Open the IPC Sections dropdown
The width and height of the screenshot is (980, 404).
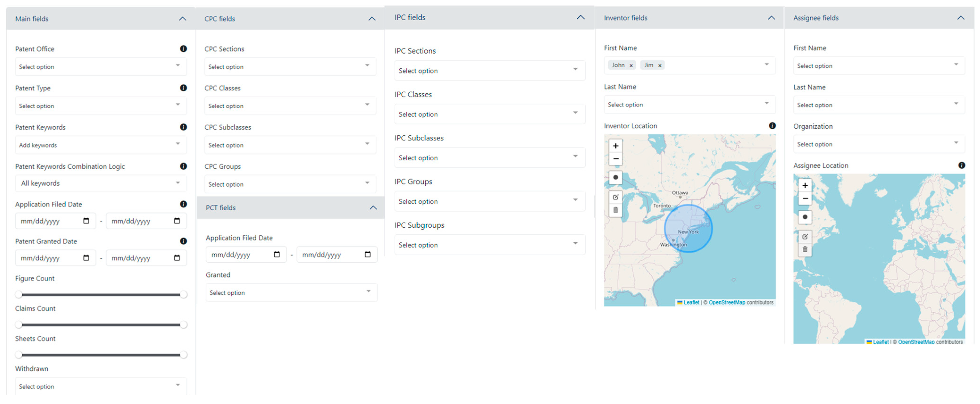point(489,71)
